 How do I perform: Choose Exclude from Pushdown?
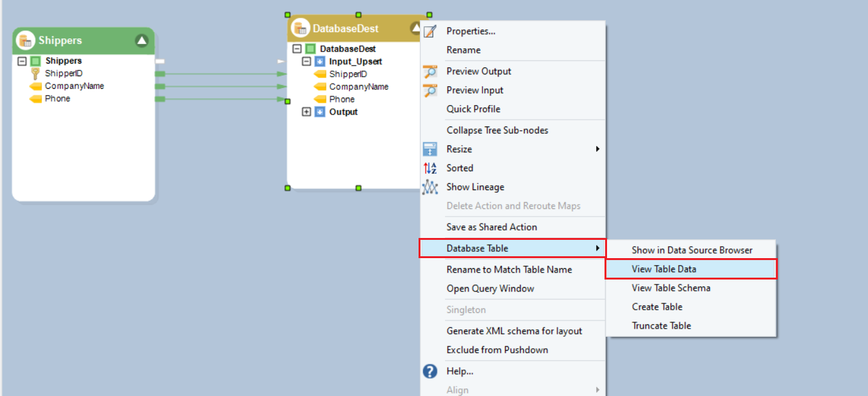coord(512,349)
